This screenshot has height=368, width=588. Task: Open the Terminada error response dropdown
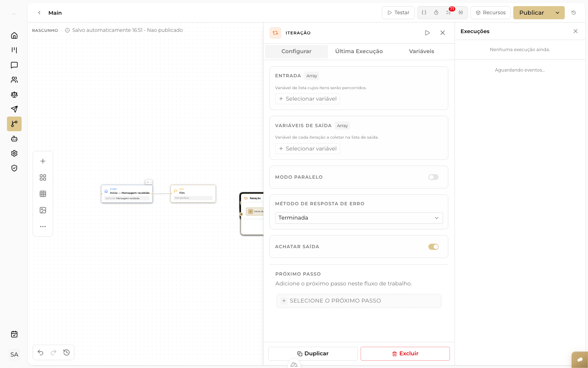click(x=359, y=218)
